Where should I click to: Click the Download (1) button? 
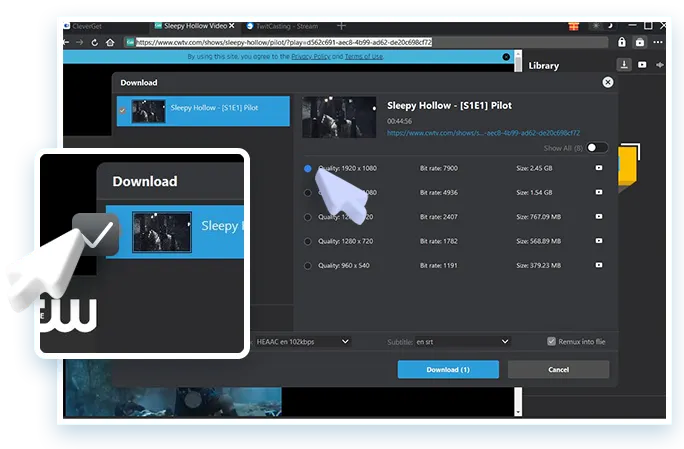coord(448,370)
